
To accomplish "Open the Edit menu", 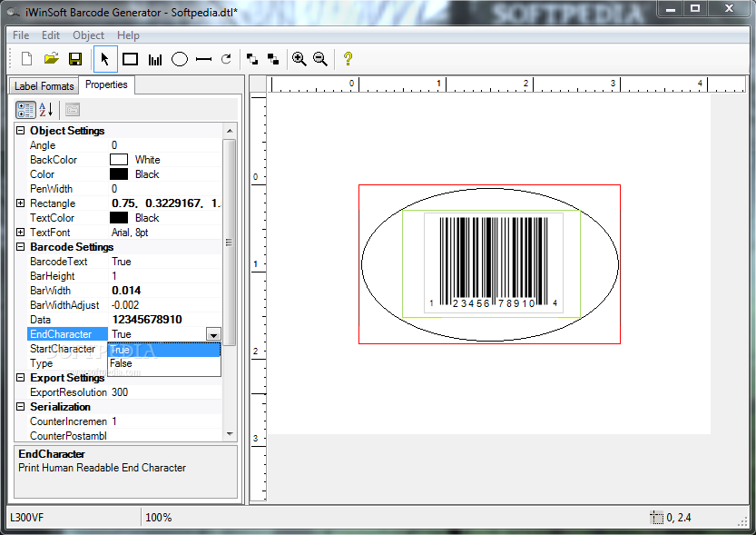I will 51,35.
